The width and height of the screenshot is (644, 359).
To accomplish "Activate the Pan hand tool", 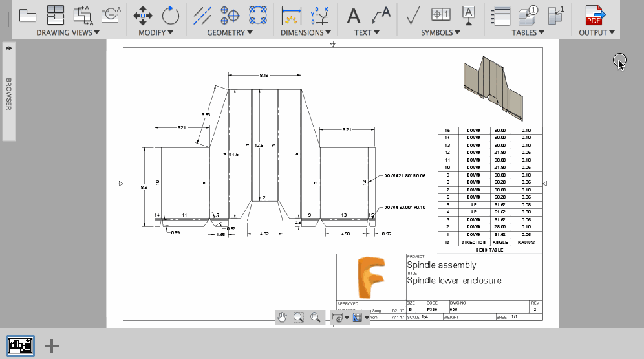I will coord(282,317).
